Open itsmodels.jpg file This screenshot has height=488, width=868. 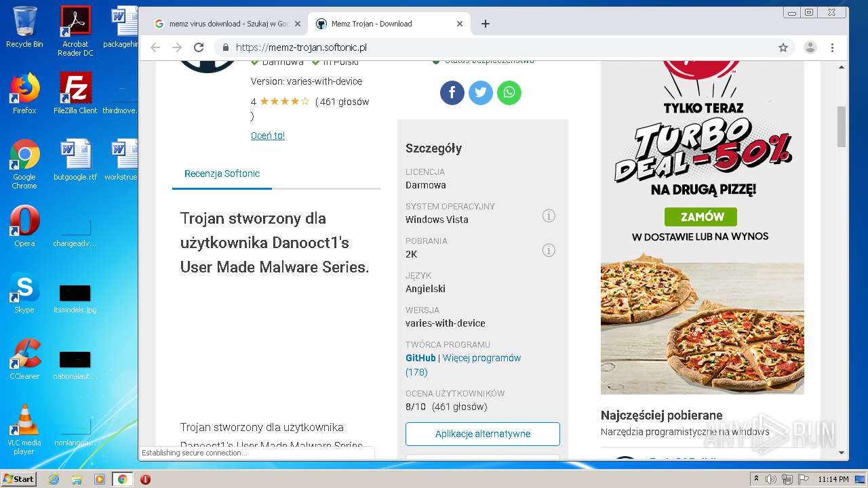(75, 298)
